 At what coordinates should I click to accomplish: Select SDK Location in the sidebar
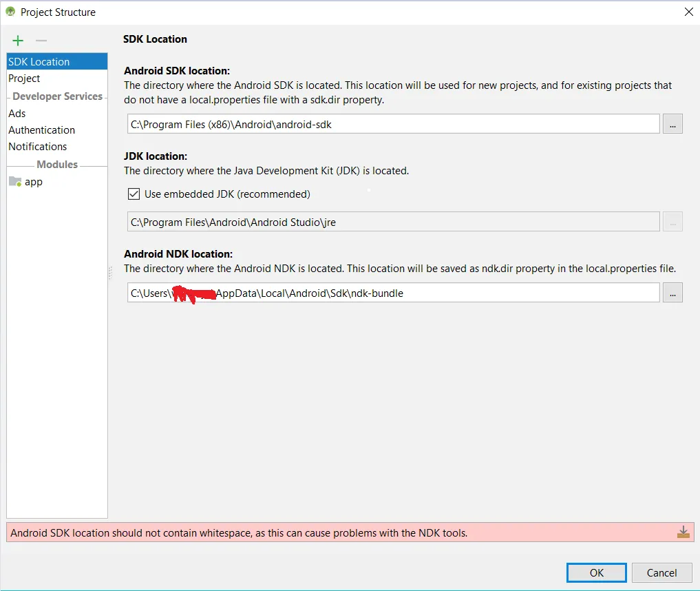point(57,61)
